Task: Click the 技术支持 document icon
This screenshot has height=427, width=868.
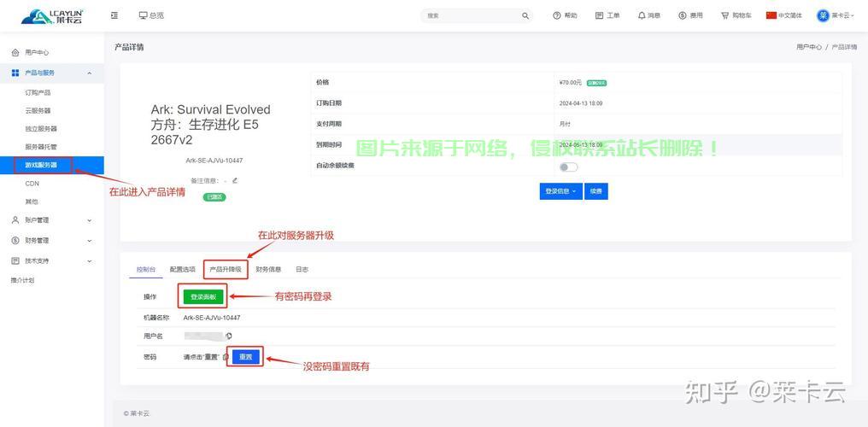Action: coord(15,260)
